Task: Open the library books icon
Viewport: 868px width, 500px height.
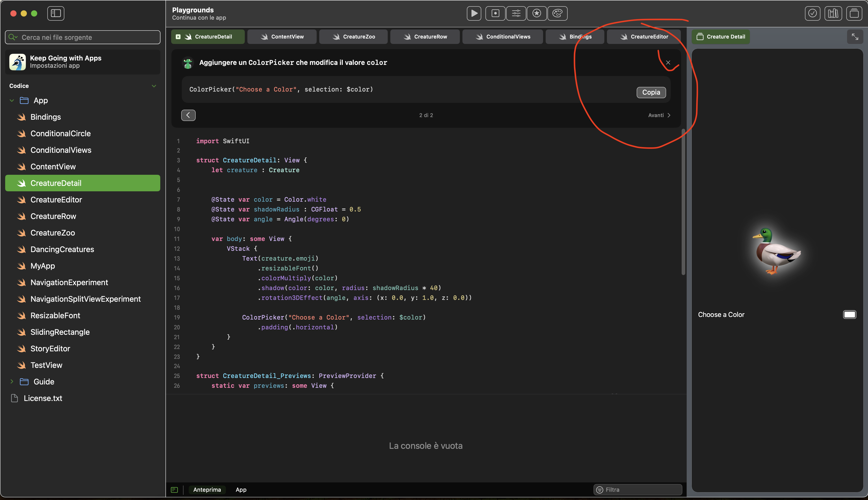Action: click(833, 13)
